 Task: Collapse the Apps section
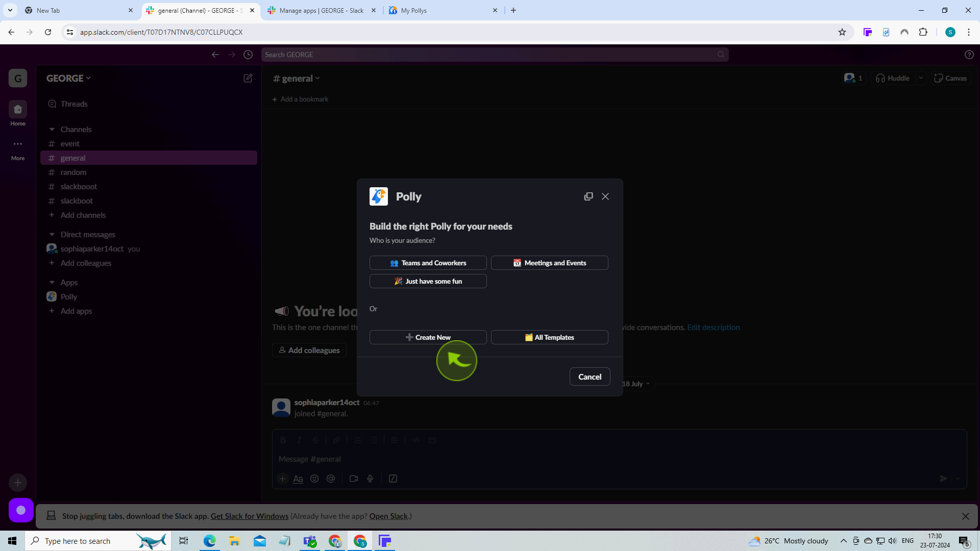click(52, 282)
